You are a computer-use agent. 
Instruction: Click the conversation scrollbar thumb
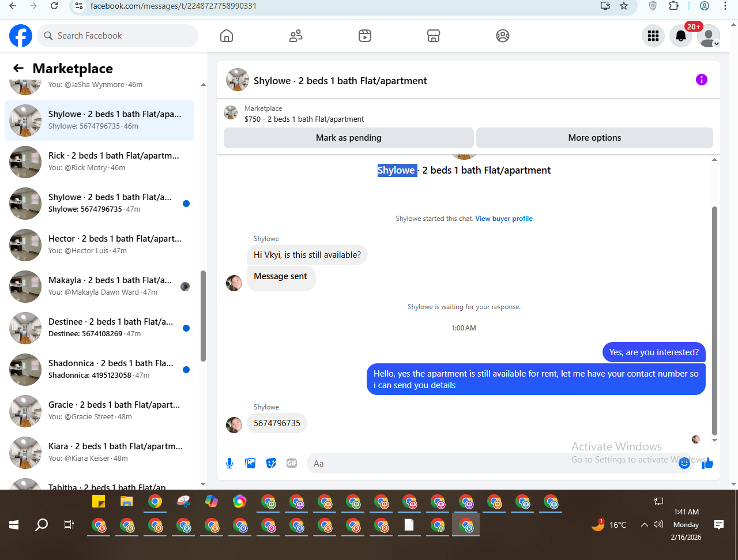point(715,320)
